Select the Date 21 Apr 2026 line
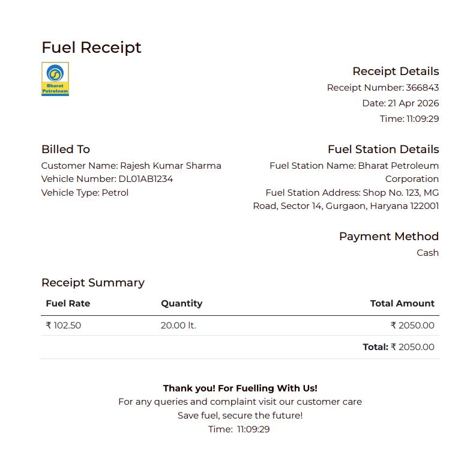The height and width of the screenshot is (463, 476). (400, 103)
